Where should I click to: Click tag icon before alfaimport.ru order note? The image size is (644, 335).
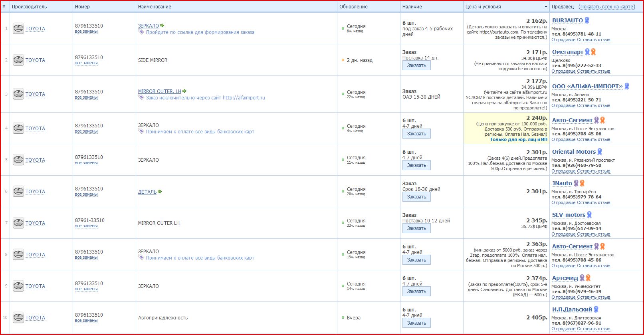[x=141, y=97]
